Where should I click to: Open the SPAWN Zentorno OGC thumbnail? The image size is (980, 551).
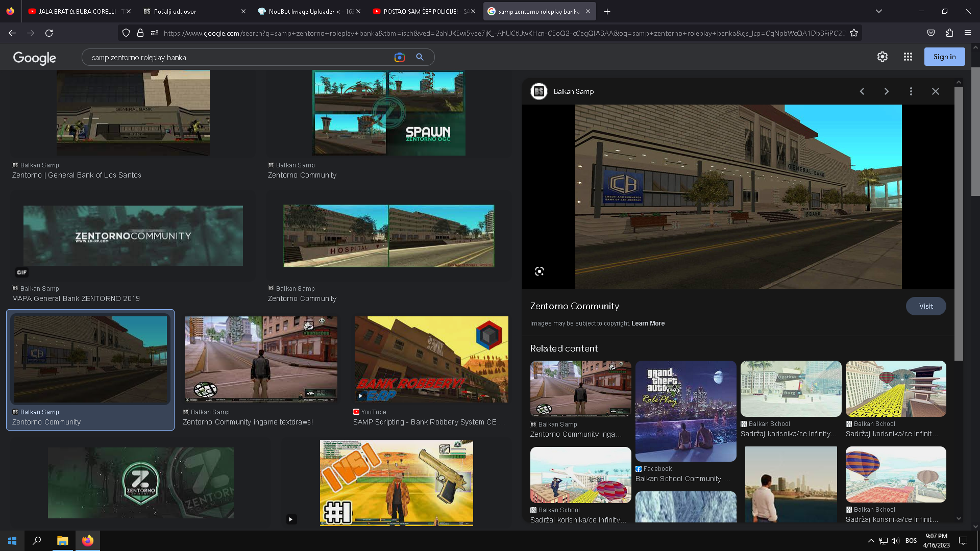(388, 113)
